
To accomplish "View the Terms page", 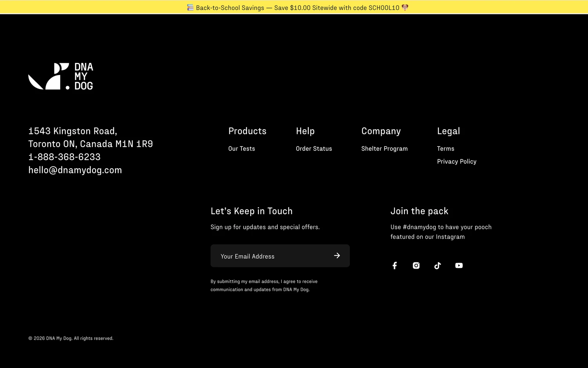I will (445, 149).
